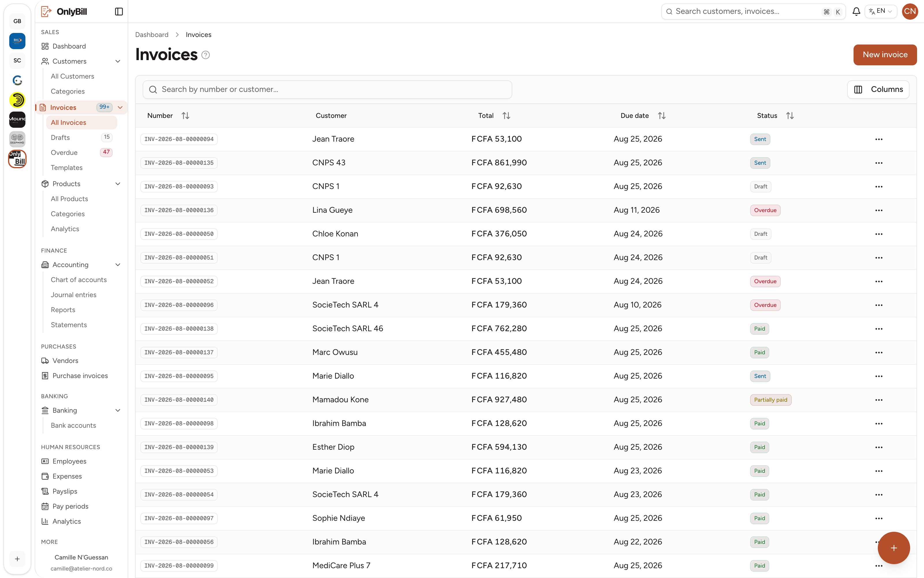Image resolution: width=924 pixels, height=578 pixels.
Task: Click the help icon beside Invoices title
Action: click(x=205, y=55)
